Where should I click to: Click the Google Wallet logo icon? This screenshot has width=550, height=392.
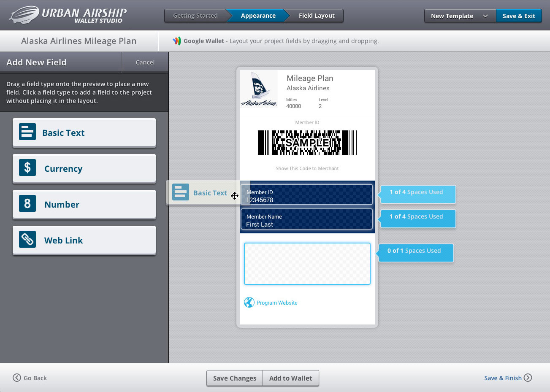click(177, 41)
